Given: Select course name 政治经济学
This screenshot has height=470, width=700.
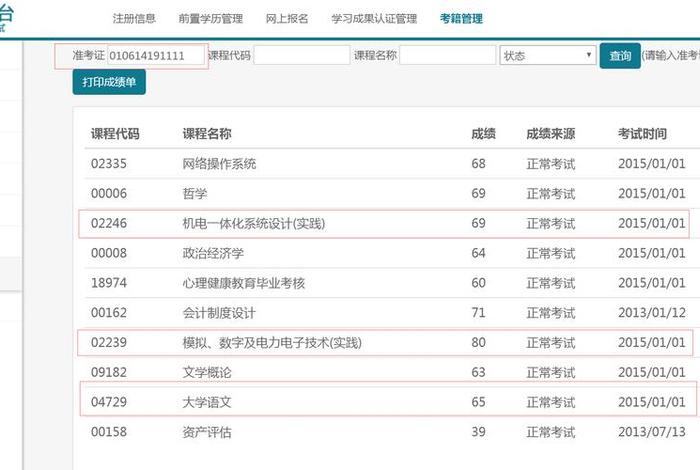Looking at the screenshot, I should tap(213, 254).
